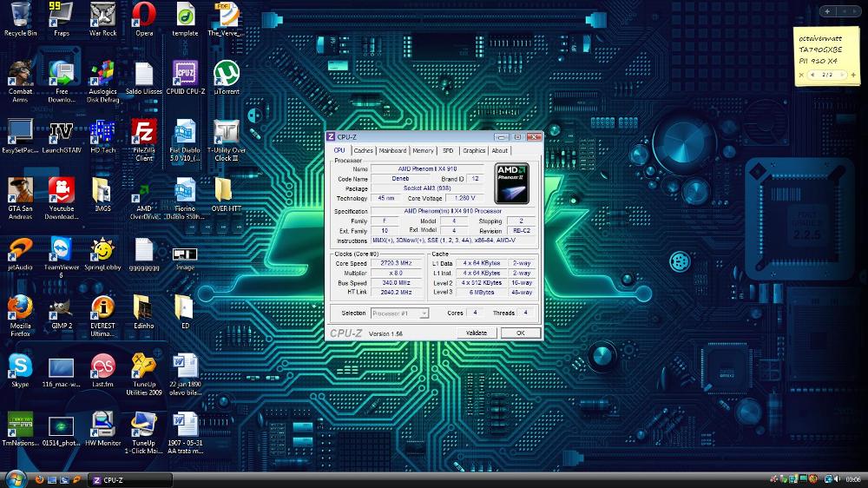
Task: Open the TeamViewer 6 shortcut
Action: 62,257
